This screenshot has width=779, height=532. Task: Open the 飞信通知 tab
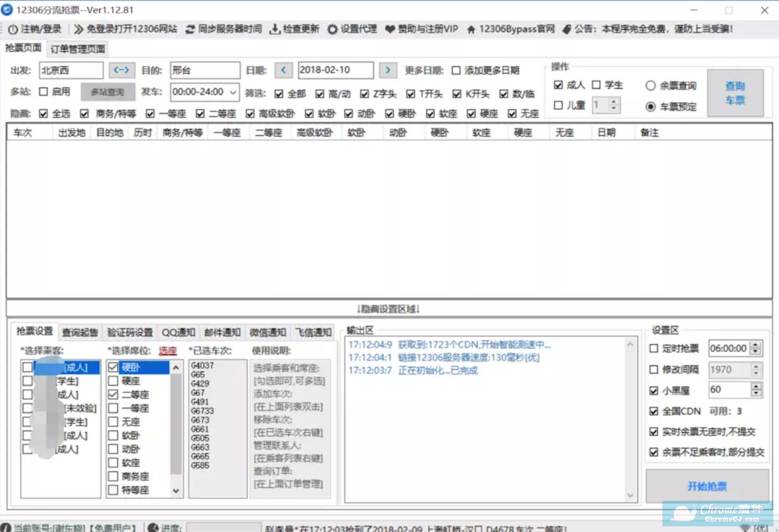click(314, 332)
